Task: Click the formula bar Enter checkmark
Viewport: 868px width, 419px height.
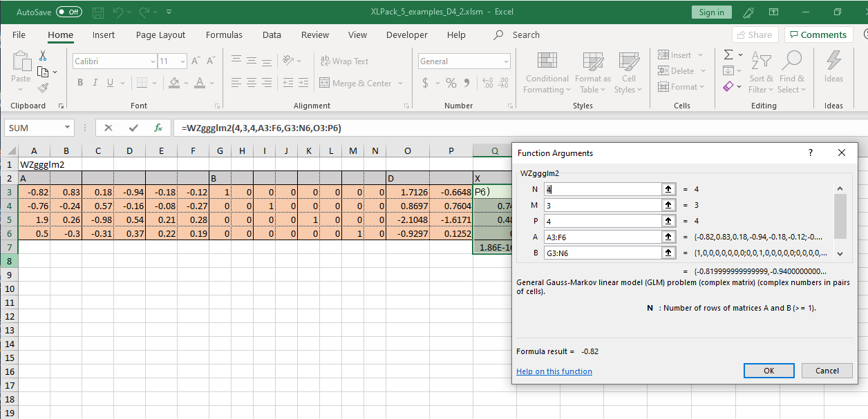Action: [133, 128]
